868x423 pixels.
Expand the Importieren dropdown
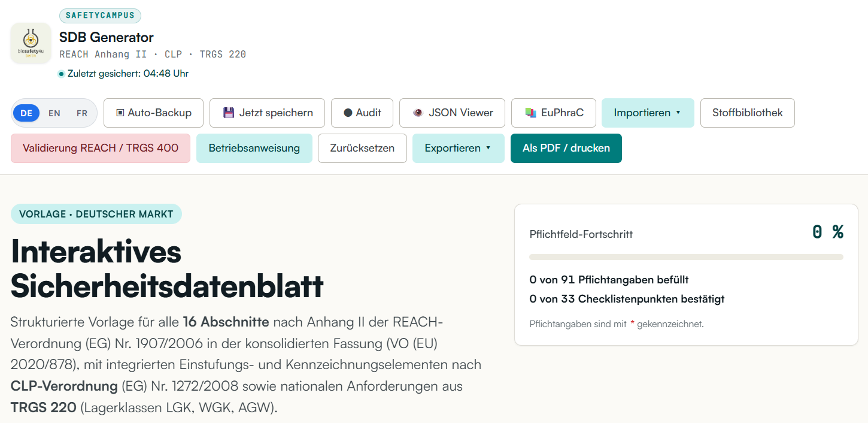point(648,113)
